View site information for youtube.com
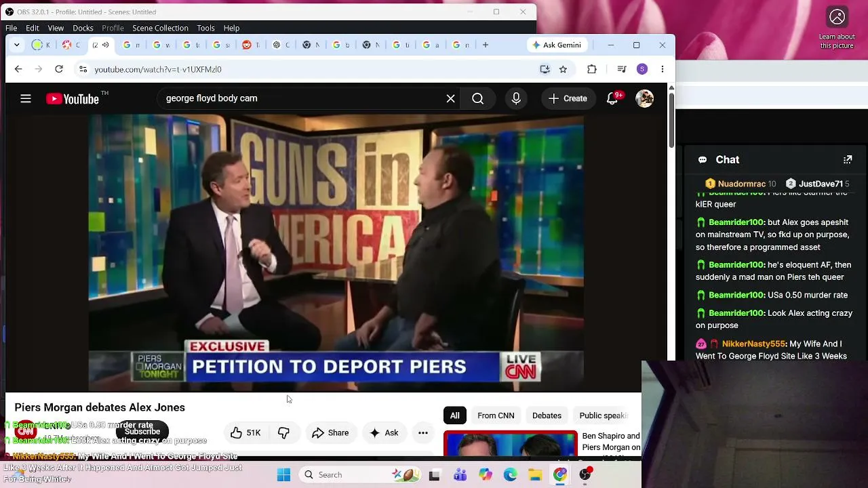868x488 pixels. coord(83,69)
